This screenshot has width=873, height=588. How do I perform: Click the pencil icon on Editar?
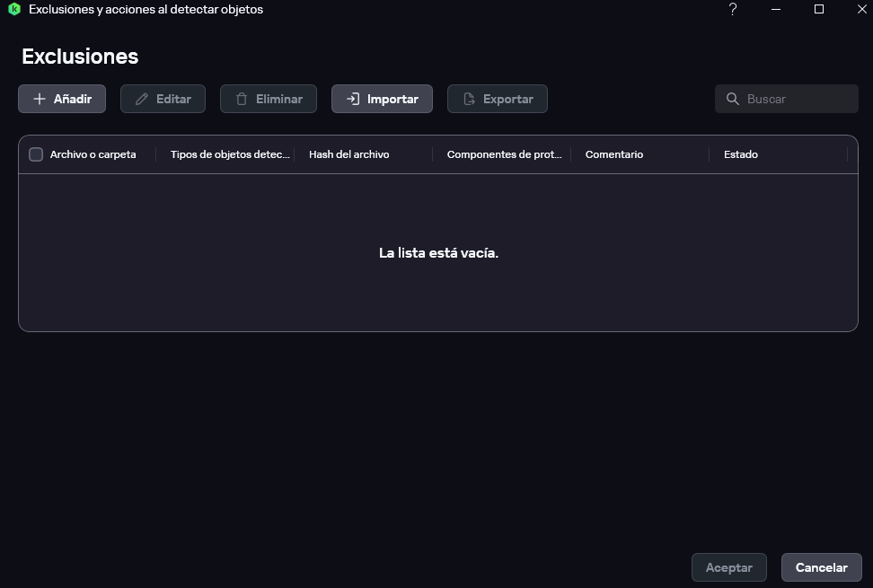click(x=141, y=99)
